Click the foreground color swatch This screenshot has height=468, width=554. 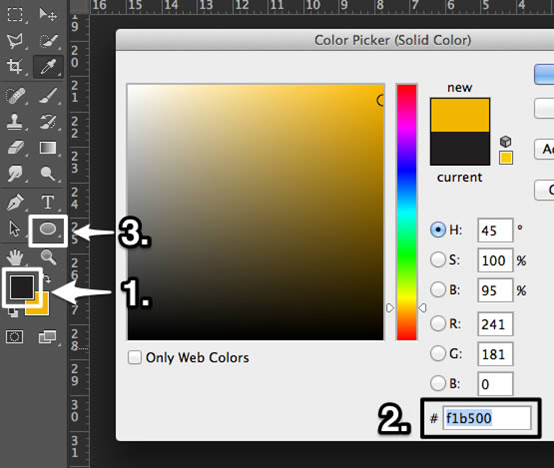point(22,287)
